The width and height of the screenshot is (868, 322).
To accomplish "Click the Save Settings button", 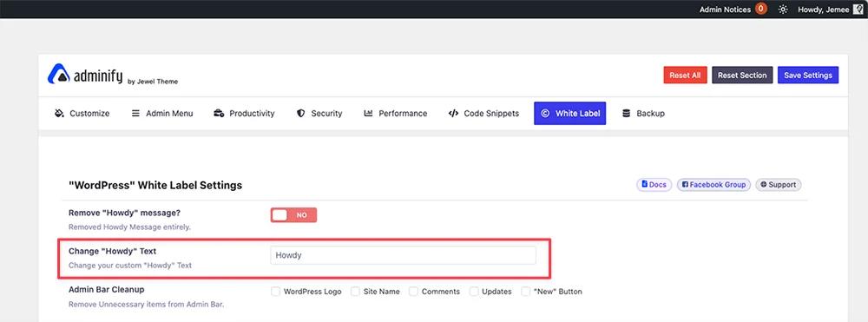I will pyautogui.click(x=808, y=76).
